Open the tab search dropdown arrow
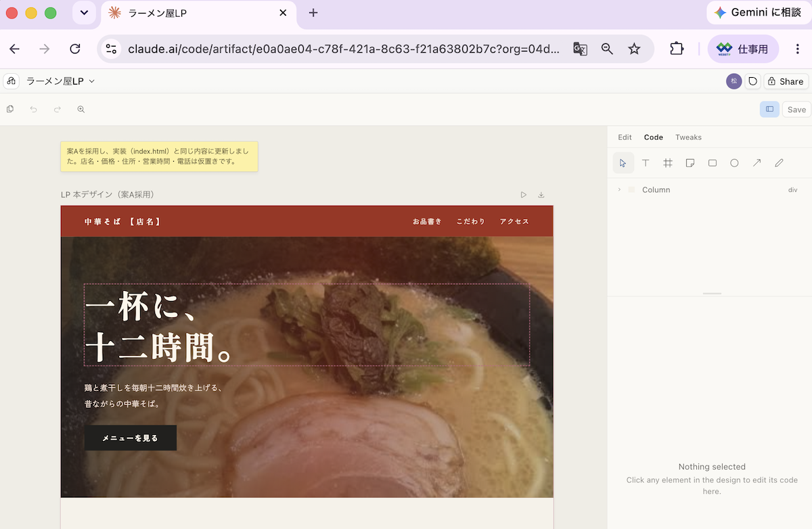 coord(84,13)
